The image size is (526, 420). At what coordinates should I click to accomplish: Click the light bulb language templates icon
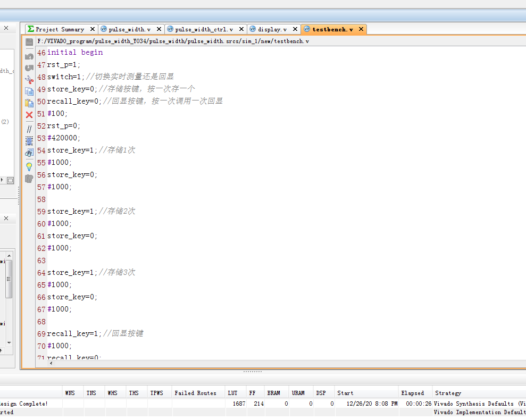[x=29, y=166]
